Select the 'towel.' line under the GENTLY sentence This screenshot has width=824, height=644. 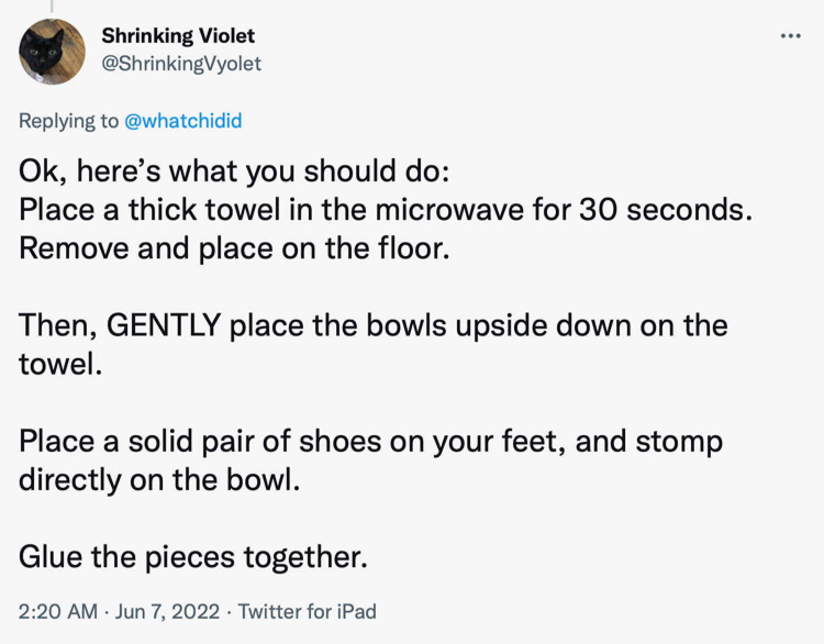[60, 364]
